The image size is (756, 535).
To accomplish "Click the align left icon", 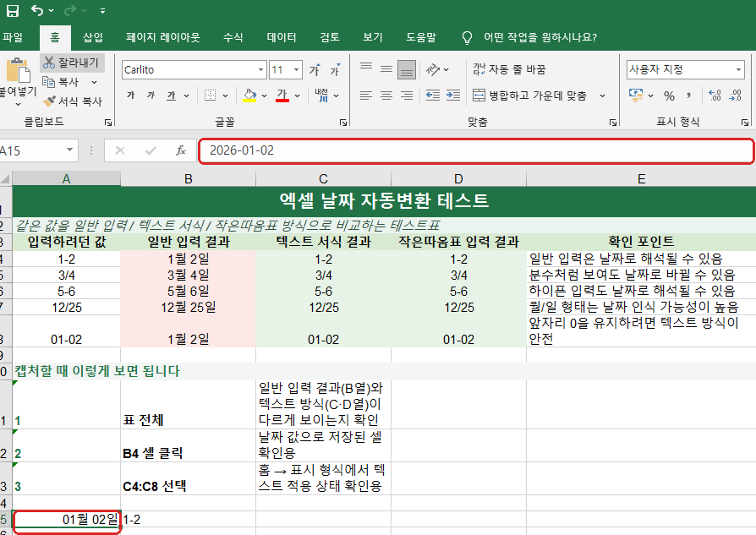I will pos(366,96).
